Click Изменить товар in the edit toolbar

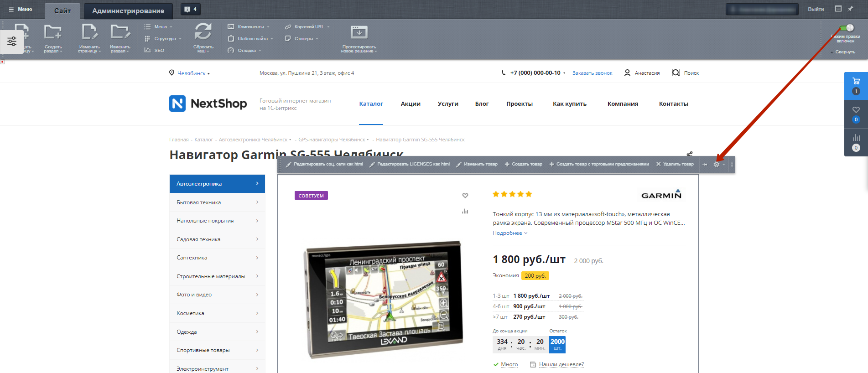477,164
